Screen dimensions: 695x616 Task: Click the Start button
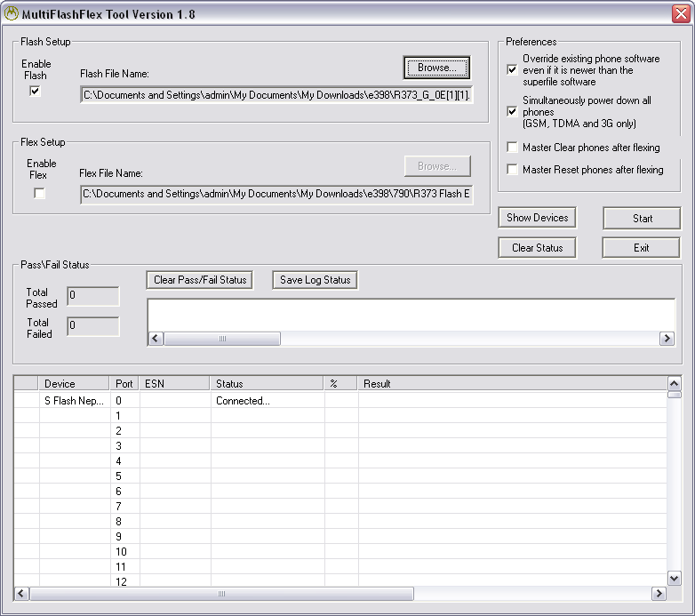642,218
